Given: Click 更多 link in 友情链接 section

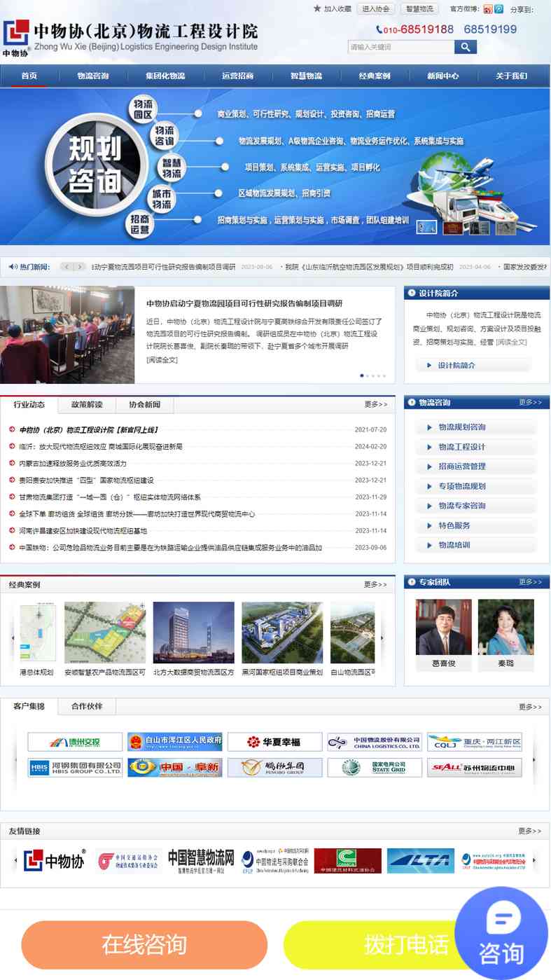Looking at the screenshot, I should [530, 831].
